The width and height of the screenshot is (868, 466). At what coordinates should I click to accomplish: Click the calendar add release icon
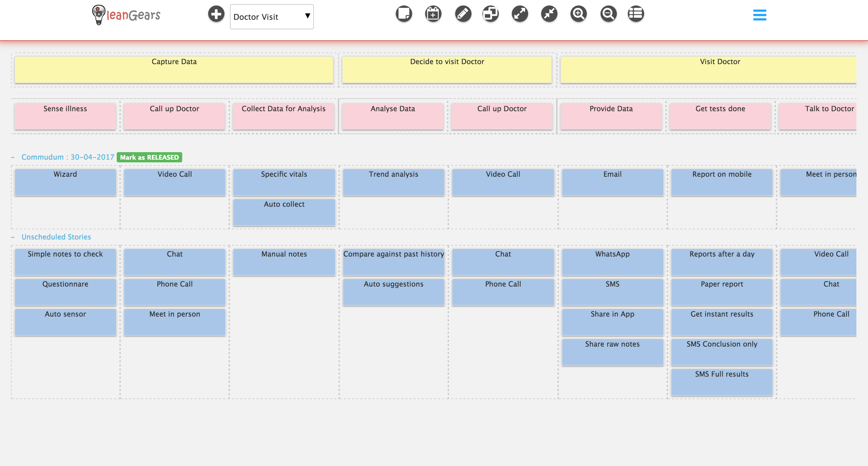pos(433,14)
